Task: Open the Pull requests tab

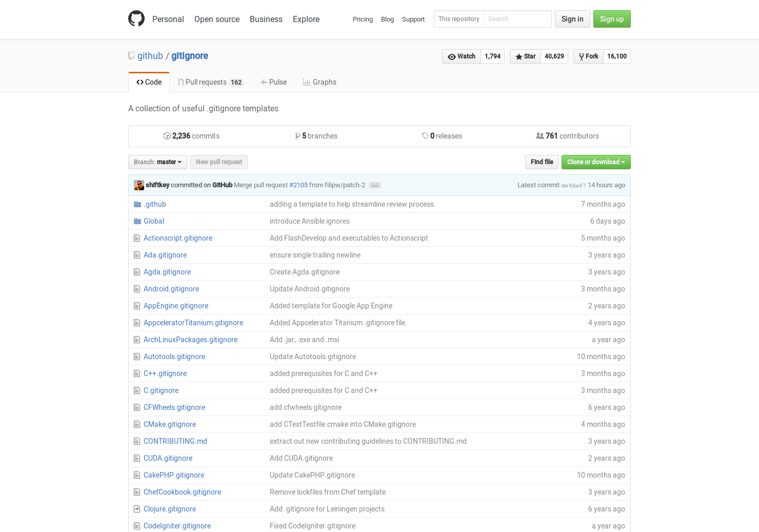Action: point(210,82)
